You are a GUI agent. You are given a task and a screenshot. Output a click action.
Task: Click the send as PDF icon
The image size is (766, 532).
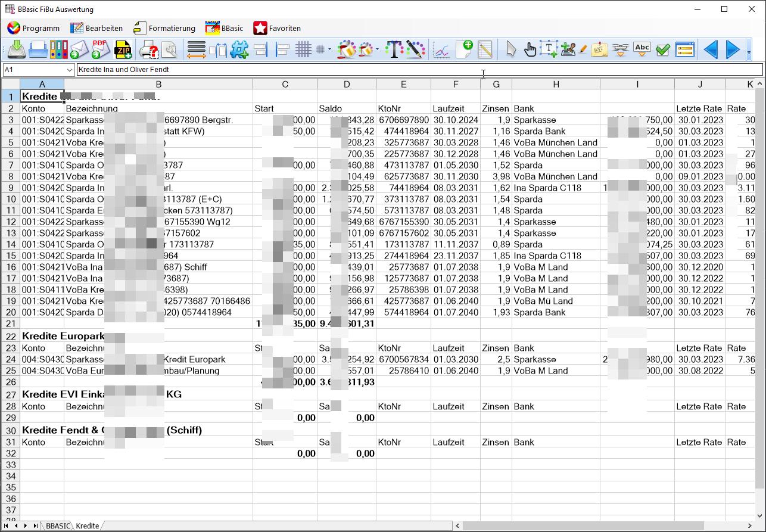click(101, 49)
